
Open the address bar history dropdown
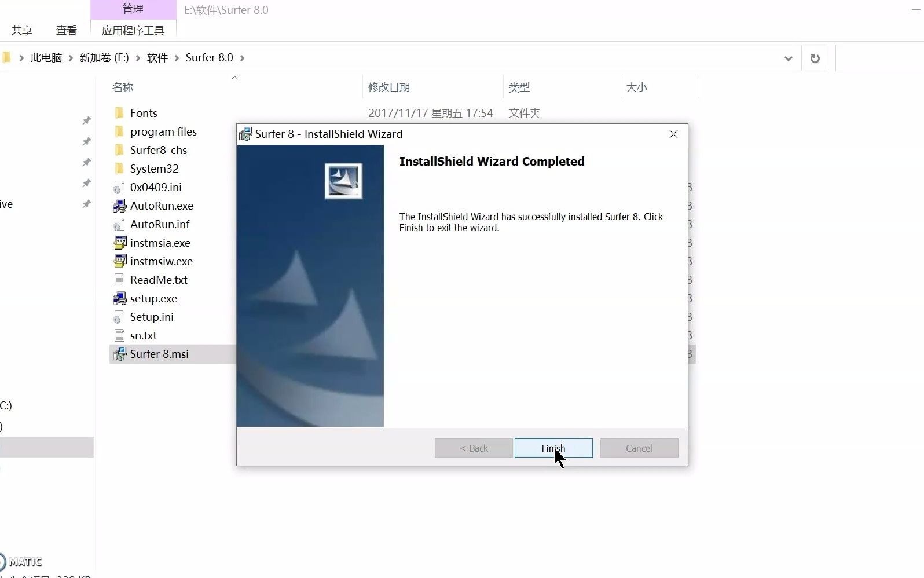tap(788, 58)
